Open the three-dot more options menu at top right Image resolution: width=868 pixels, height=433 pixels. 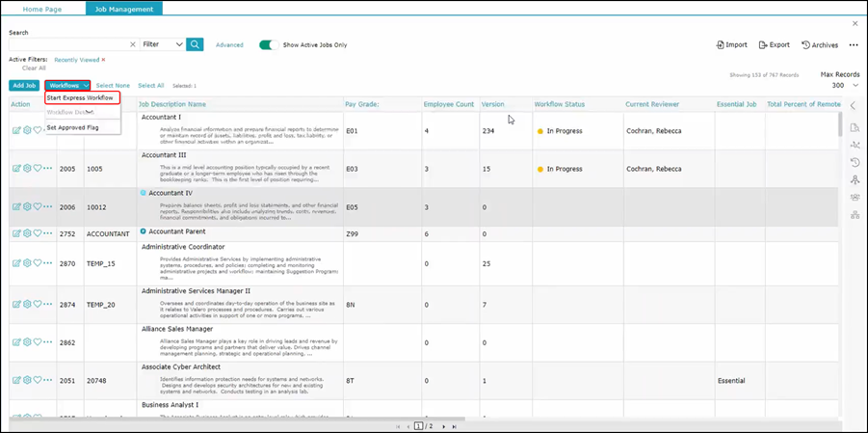[x=854, y=45]
